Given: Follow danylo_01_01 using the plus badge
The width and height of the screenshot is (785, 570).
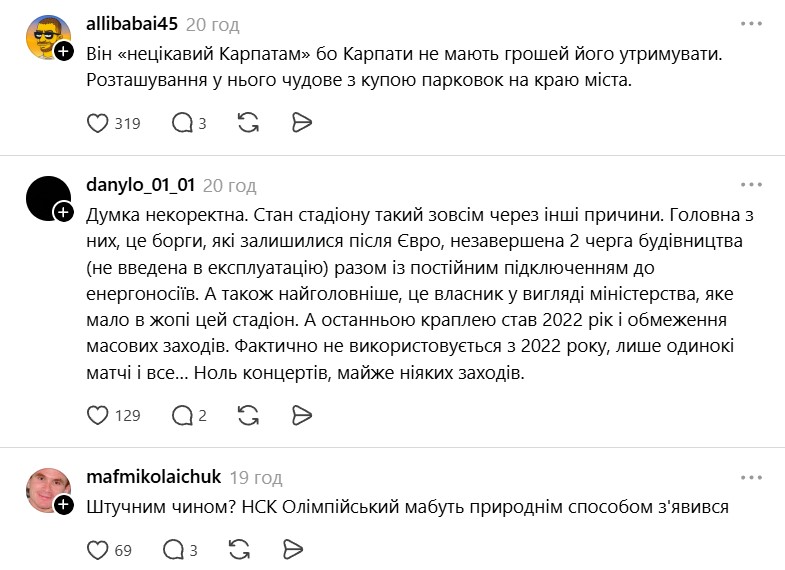Looking at the screenshot, I should tap(64, 212).
